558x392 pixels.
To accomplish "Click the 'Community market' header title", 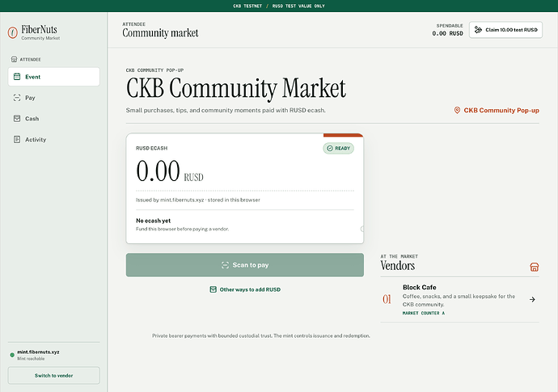I will (x=160, y=32).
